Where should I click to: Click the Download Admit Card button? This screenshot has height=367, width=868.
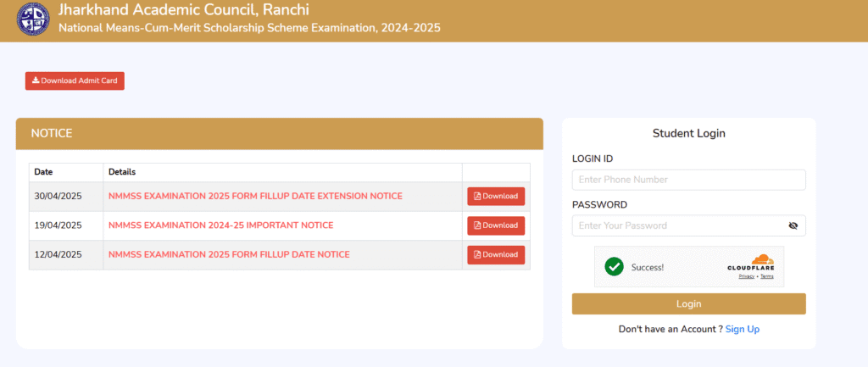click(x=75, y=81)
